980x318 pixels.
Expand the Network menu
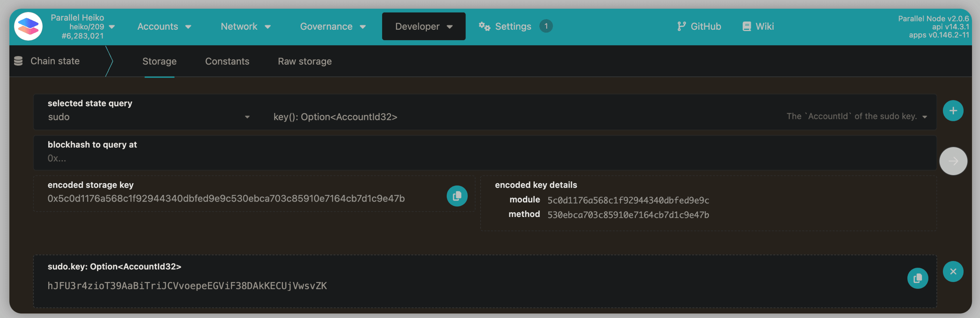[x=245, y=26]
